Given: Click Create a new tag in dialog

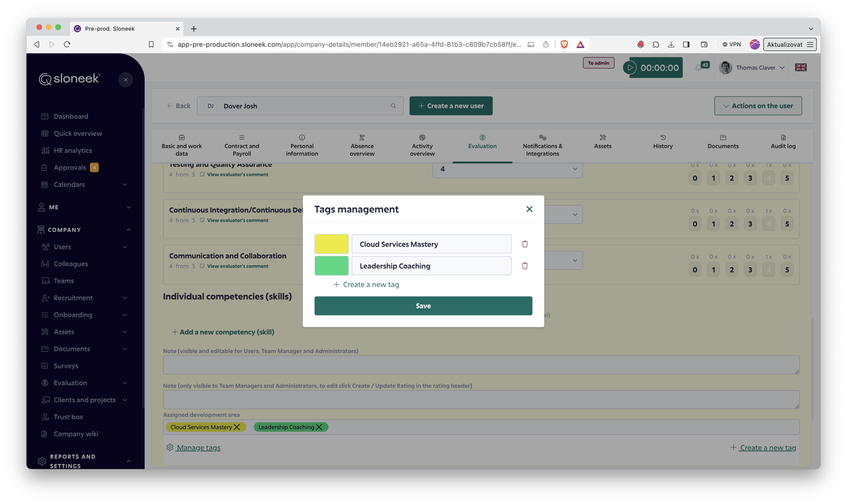Looking at the screenshot, I should pos(366,284).
